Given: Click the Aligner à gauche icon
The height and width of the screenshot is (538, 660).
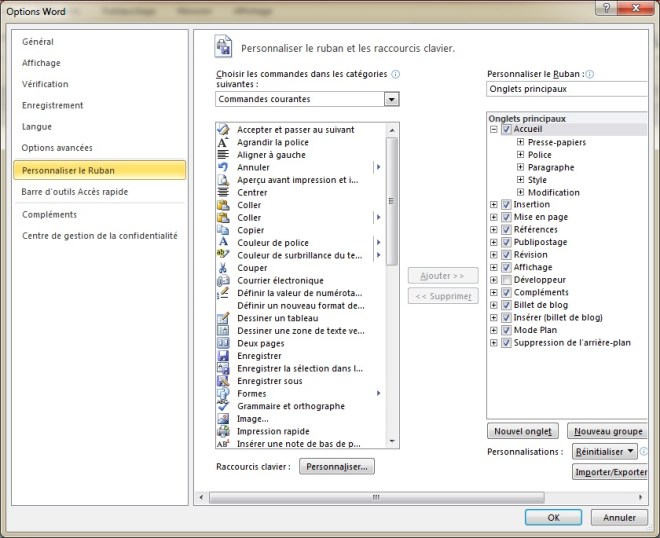Looking at the screenshot, I should 223,154.
